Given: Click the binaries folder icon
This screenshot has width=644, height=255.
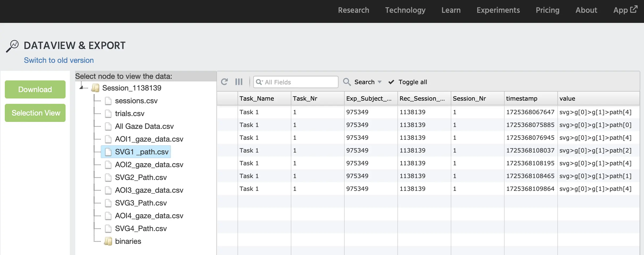Looking at the screenshot, I should pos(108,241).
